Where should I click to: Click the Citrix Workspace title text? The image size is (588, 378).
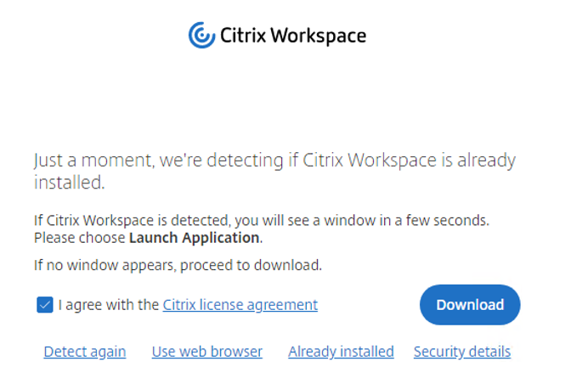click(292, 36)
